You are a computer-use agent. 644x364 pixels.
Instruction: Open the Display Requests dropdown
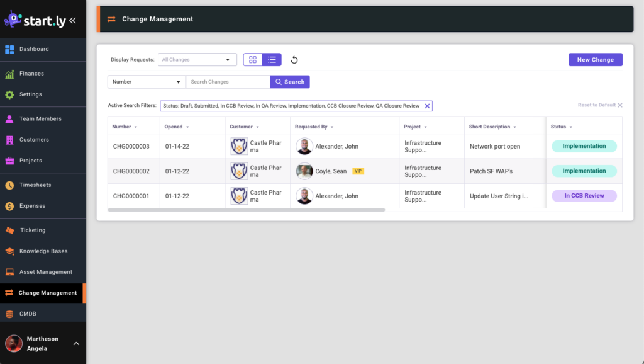197,59
